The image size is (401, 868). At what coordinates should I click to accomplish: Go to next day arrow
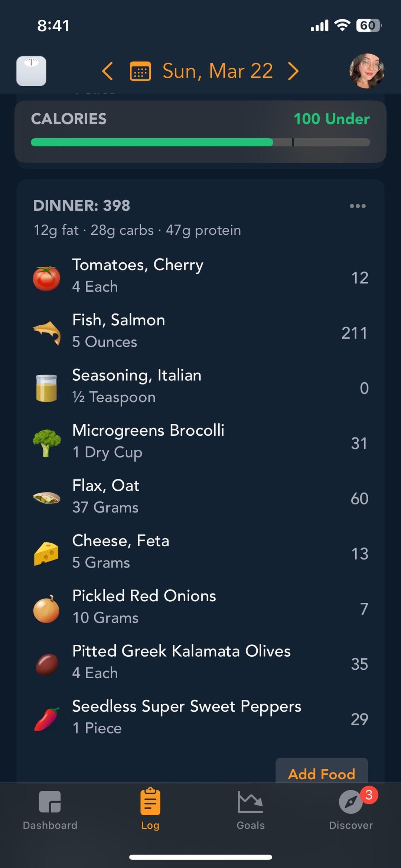click(293, 71)
